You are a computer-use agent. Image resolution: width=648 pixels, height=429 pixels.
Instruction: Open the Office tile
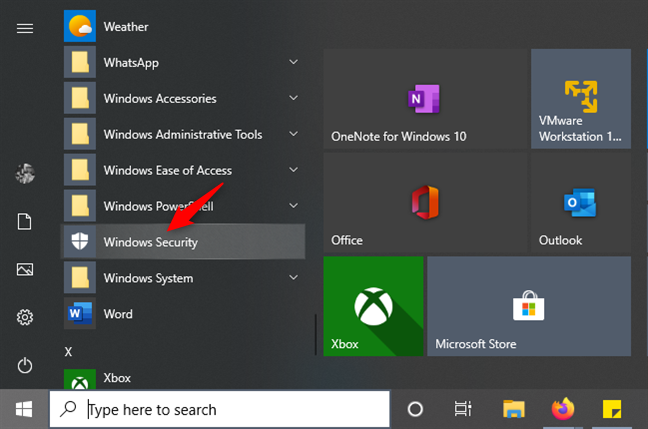click(x=426, y=203)
